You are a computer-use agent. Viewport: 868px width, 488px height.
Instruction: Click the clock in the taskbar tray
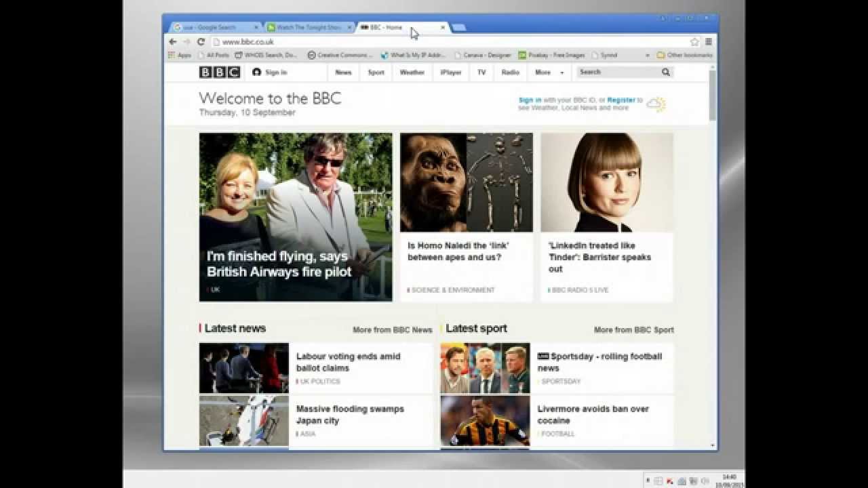tap(729, 481)
